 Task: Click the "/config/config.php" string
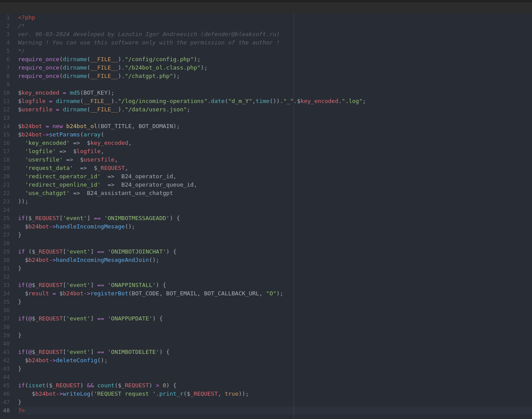coord(159,59)
